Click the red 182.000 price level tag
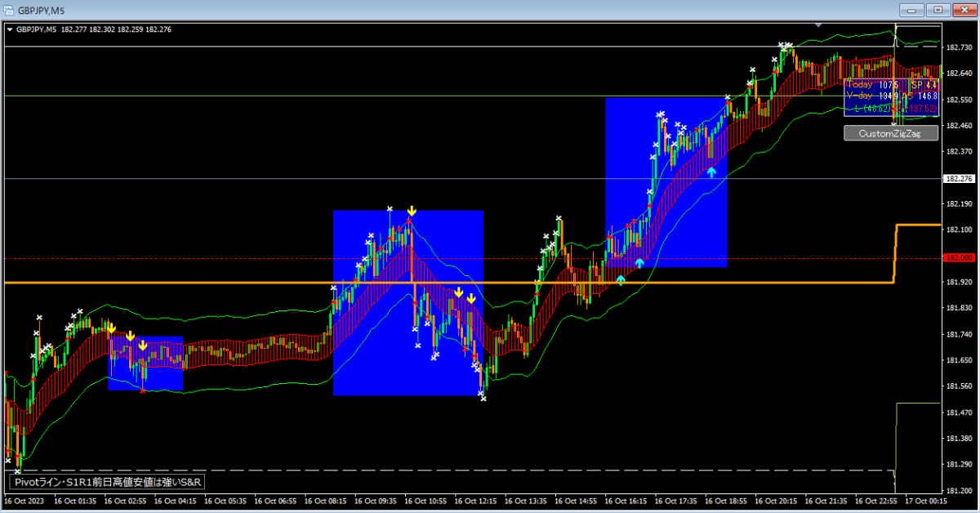The width and height of the screenshot is (980, 513). (x=959, y=258)
